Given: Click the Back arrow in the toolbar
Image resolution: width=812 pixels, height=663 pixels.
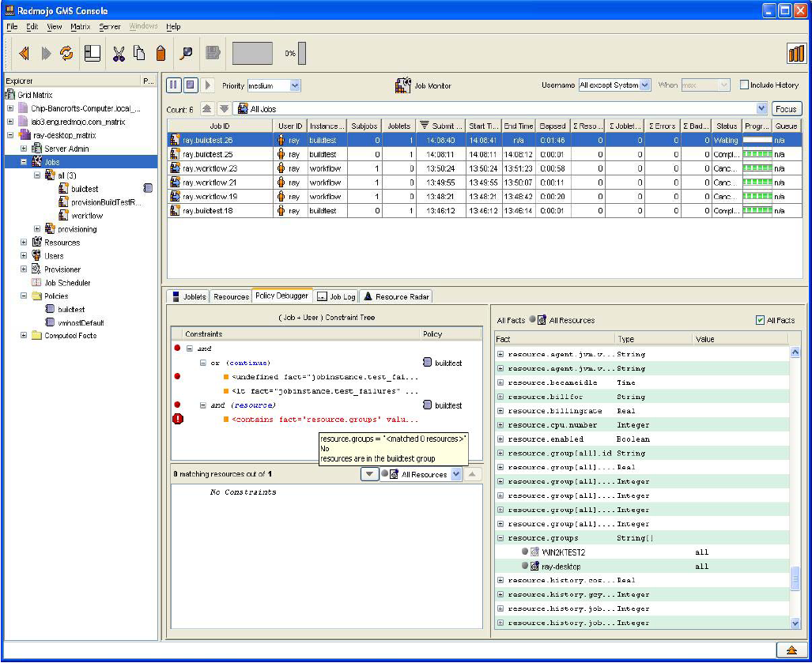Looking at the screenshot, I should pos(24,53).
